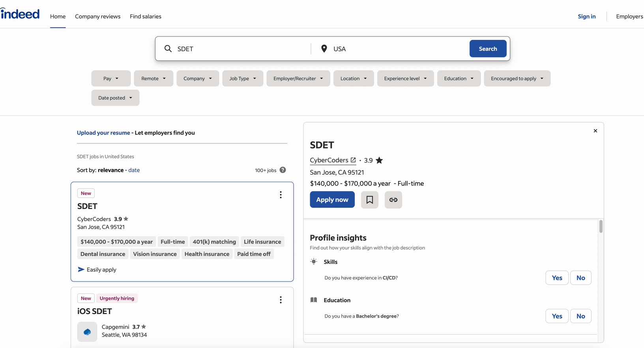The height and width of the screenshot is (348, 644).
Task: Expand Encouraged to apply filter
Action: point(517,78)
